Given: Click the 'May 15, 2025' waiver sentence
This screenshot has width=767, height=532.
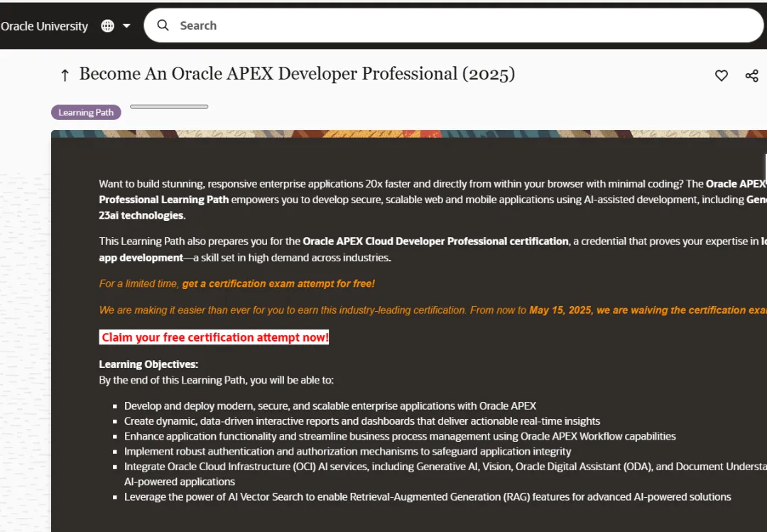Looking at the screenshot, I should point(433,310).
